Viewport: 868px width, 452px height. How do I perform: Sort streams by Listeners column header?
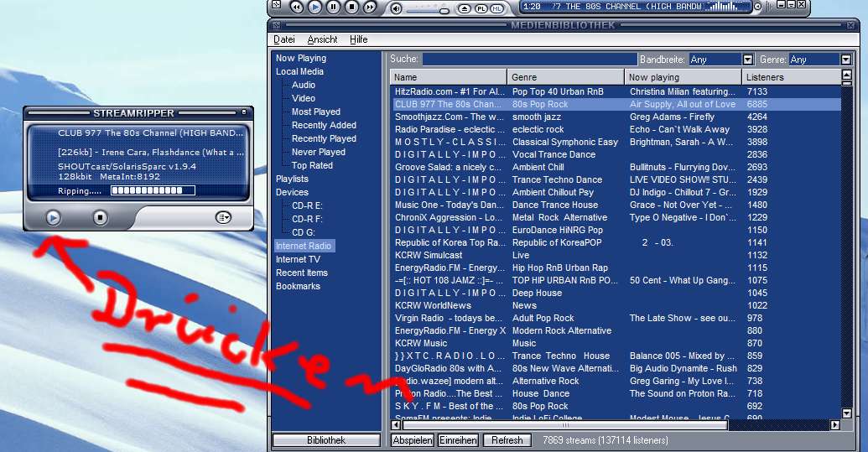(x=791, y=77)
